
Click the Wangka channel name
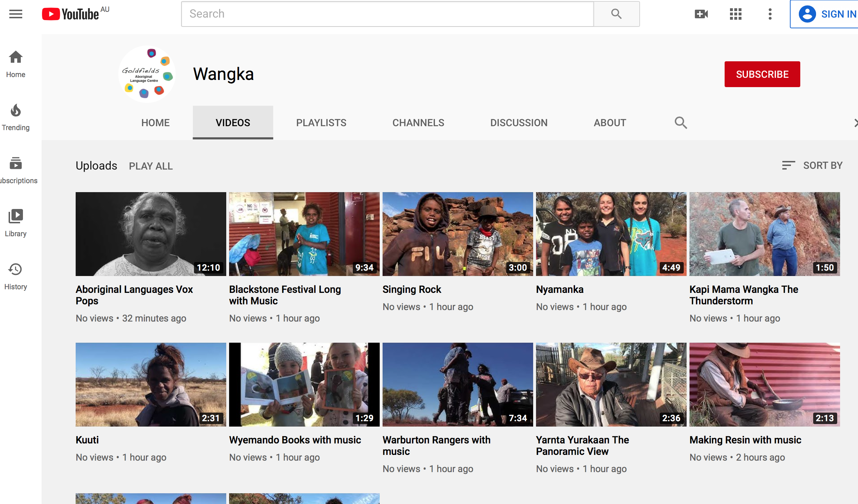click(x=223, y=74)
